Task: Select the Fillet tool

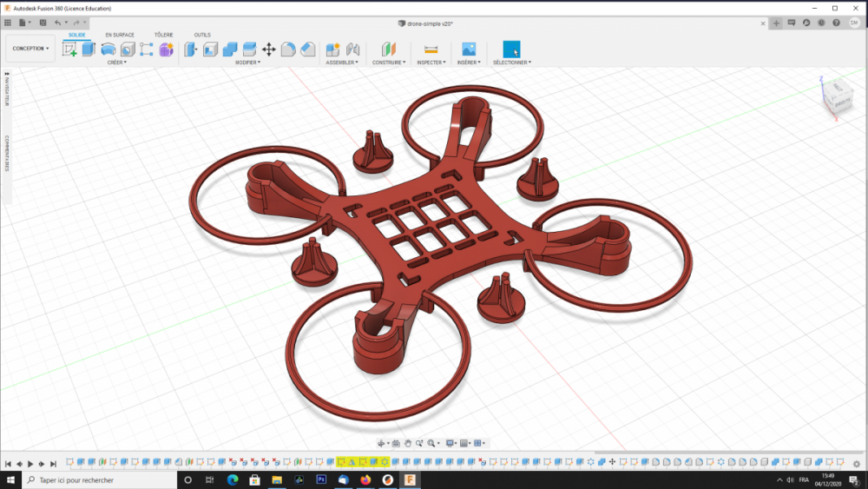Action: (288, 50)
